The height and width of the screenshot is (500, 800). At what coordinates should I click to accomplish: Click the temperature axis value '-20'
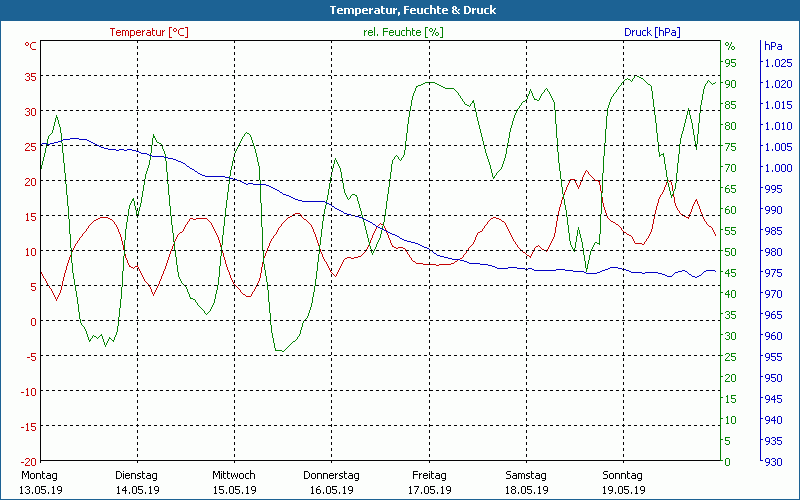pos(28,462)
